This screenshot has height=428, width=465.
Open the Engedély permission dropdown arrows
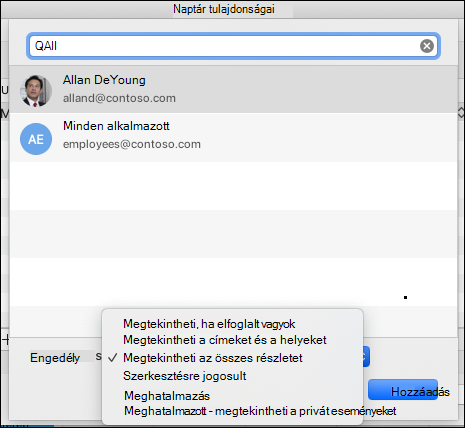click(366, 357)
